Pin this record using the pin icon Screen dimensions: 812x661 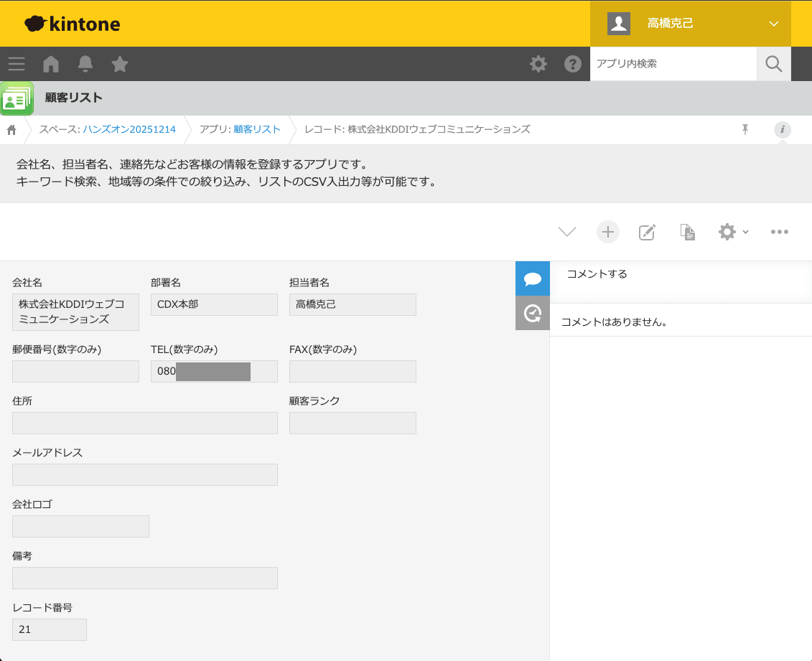point(745,129)
